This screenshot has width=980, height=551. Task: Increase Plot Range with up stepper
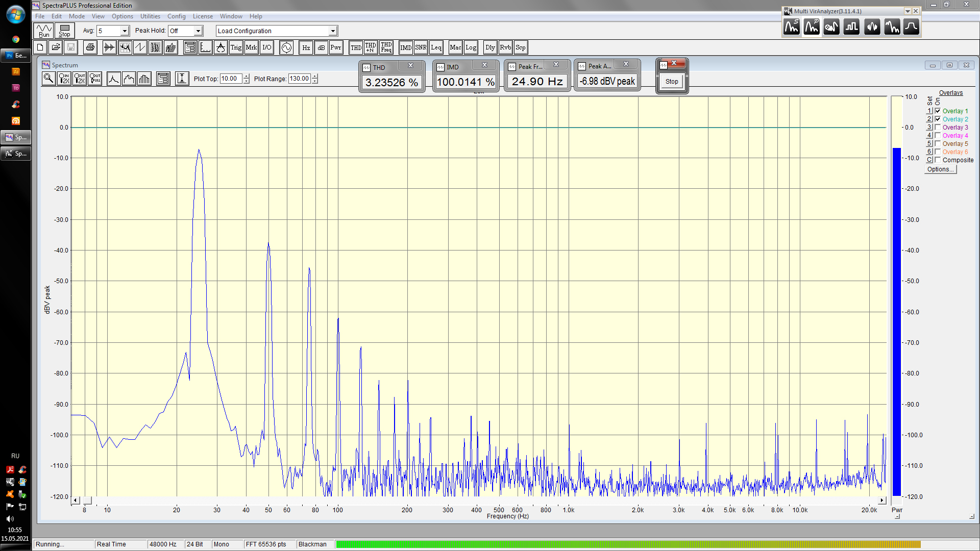[x=315, y=76]
